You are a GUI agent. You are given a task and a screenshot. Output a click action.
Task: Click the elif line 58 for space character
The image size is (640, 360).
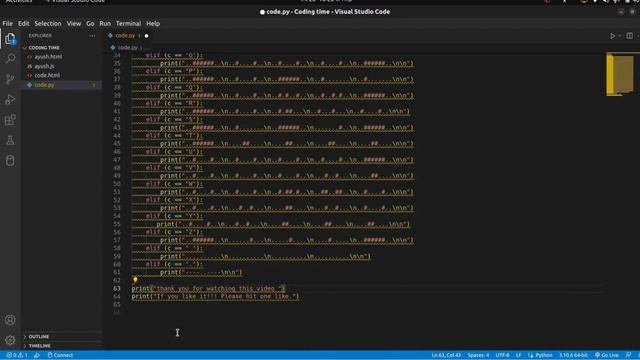(174, 248)
